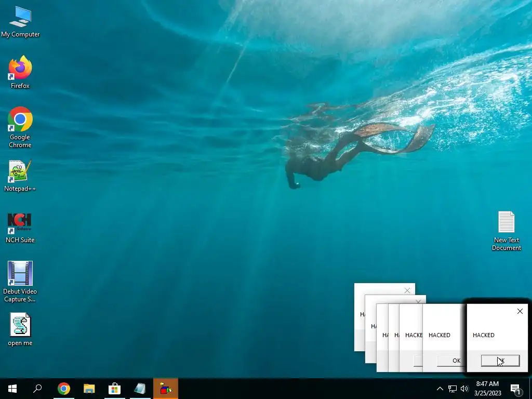The height and width of the screenshot is (399, 532).
Task: Open the network status tray icon
Action: pos(453,389)
